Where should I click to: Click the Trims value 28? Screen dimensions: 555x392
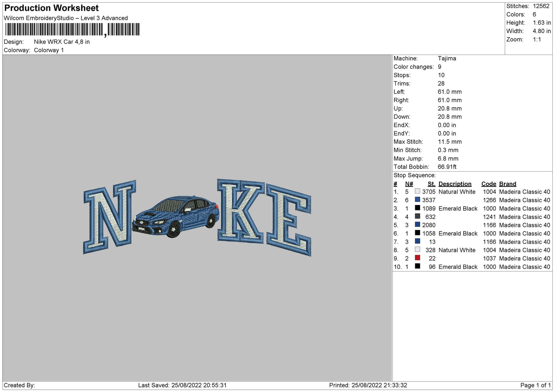pos(441,84)
